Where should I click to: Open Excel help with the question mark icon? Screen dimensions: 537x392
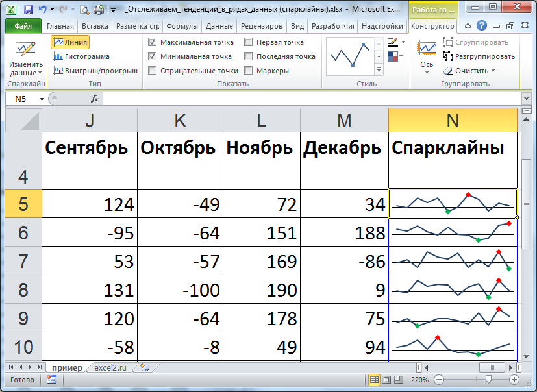point(482,26)
